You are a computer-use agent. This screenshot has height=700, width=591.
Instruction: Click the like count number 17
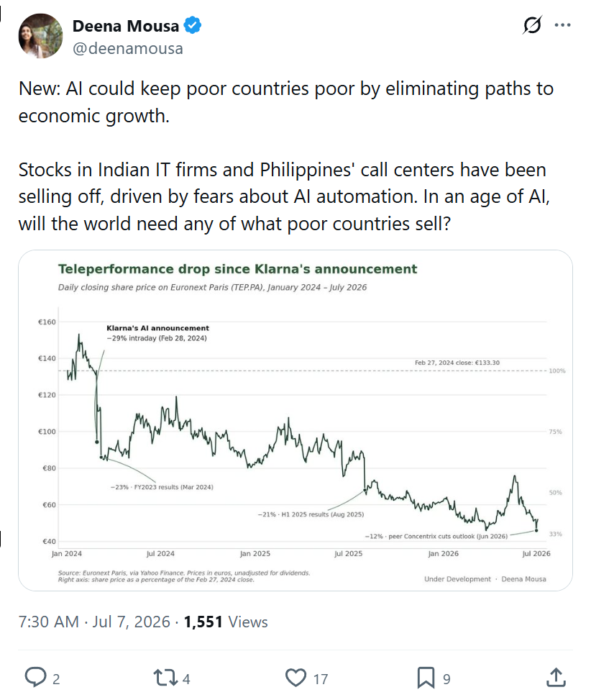[320, 679]
